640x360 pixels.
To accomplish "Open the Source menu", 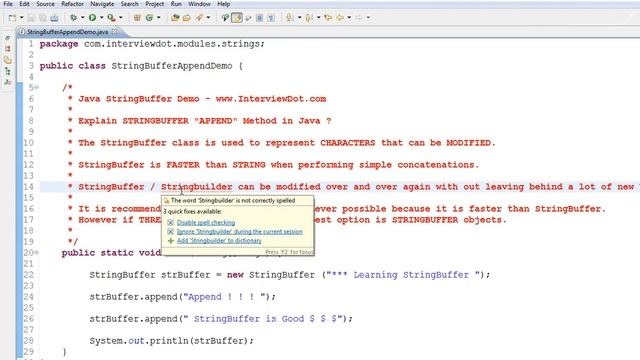I will click(45, 4).
